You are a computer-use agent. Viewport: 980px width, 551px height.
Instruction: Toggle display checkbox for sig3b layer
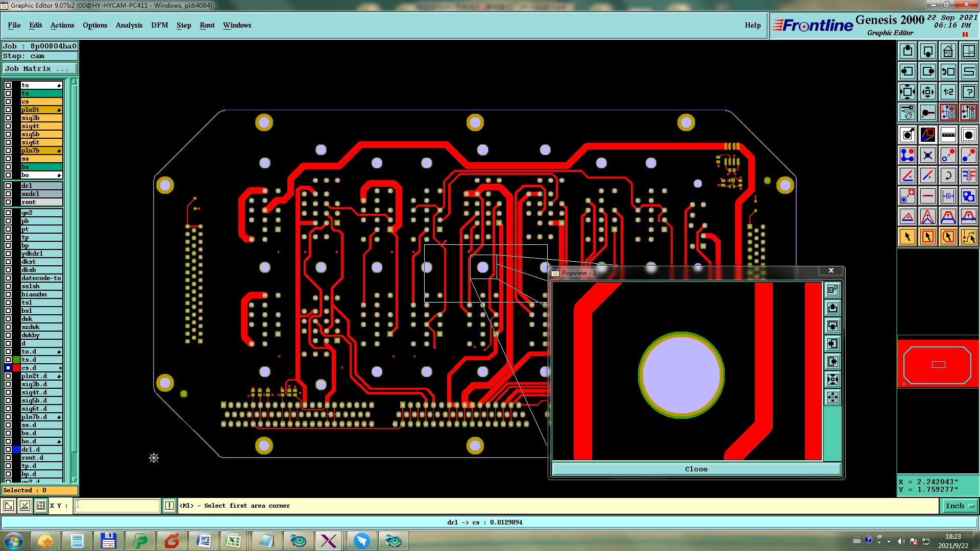tap(8, 118)
